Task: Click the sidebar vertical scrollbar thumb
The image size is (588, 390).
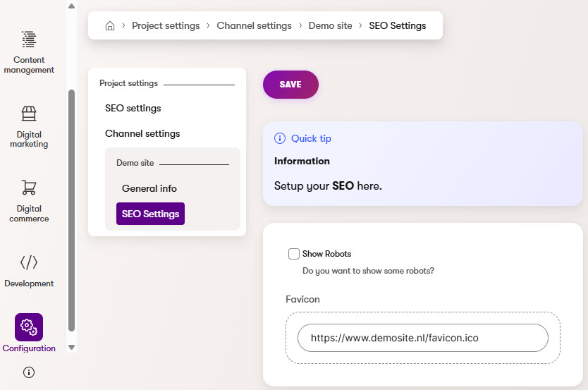Action: [72, 210]
